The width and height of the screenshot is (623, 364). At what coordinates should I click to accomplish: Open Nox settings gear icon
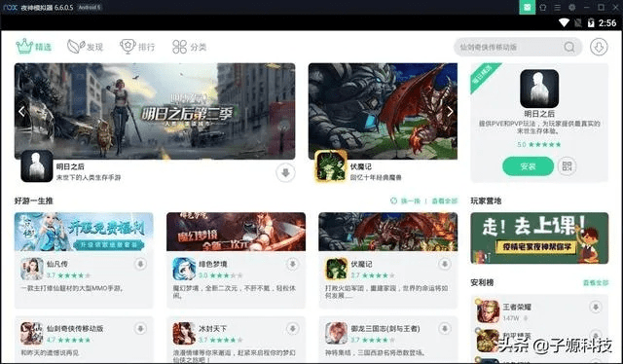point(572,8)
